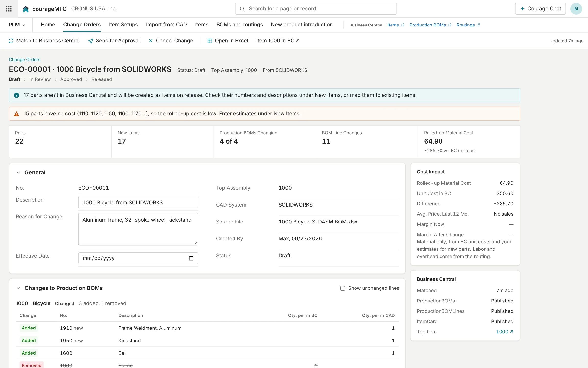
Task: Click the Courage Chat sparkle icon
Action: 522,9
